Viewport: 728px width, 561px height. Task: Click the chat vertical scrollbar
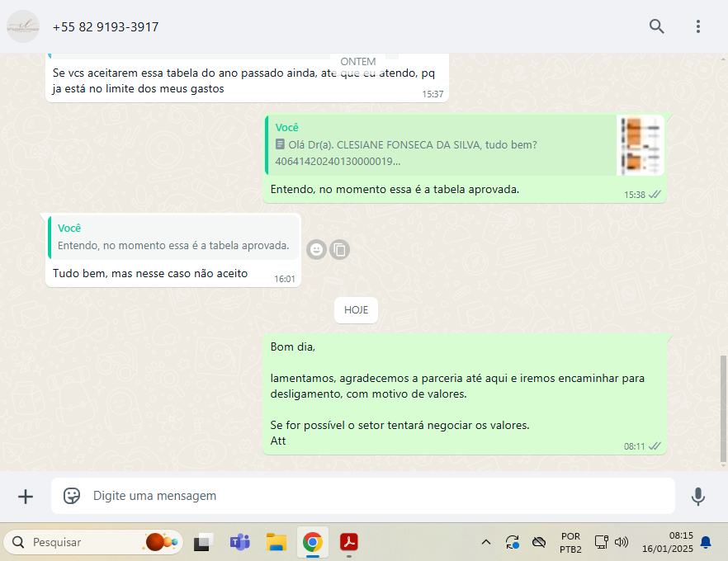pyautogui.click(x=724, y=408)
